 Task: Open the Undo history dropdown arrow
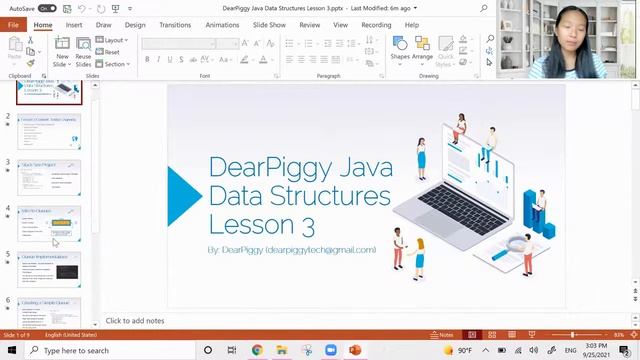click(x=90, y=9)
